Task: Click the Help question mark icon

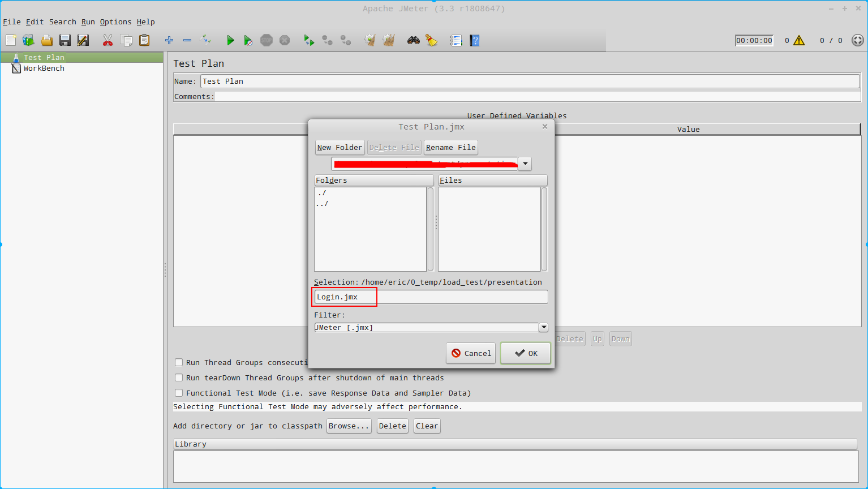Action: pyautogui.click(x=475, y=40)
